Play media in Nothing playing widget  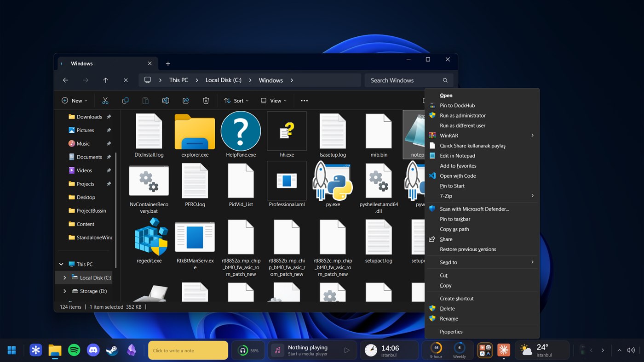coord(347,351)
